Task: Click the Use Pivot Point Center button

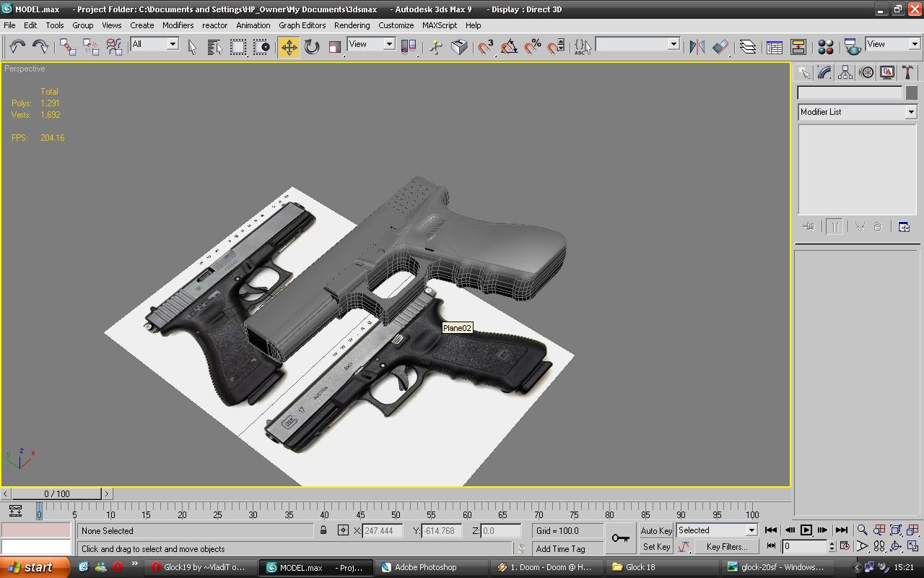Action: (x=409, y=47)
